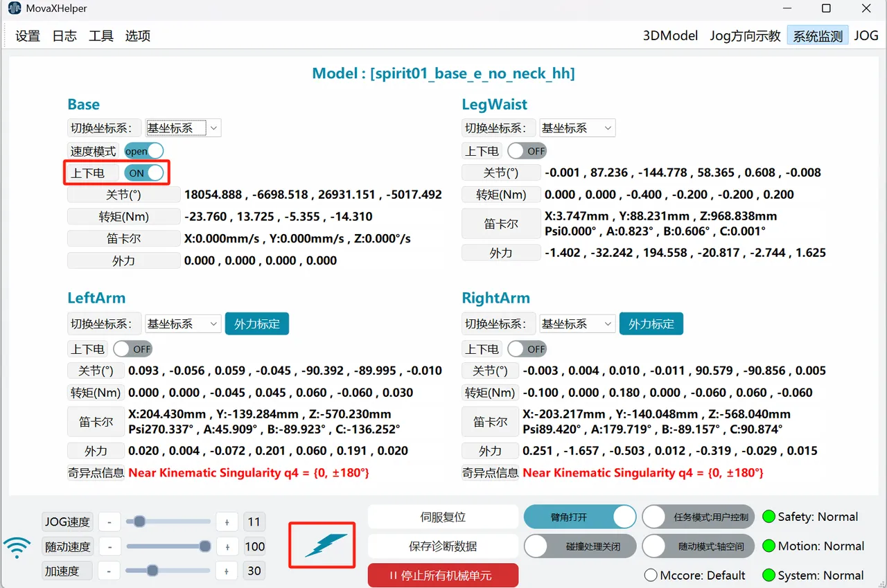The image size is (887, 588).
Task: Increase 随动速度 with the plus button
Action: coord(227,547)
